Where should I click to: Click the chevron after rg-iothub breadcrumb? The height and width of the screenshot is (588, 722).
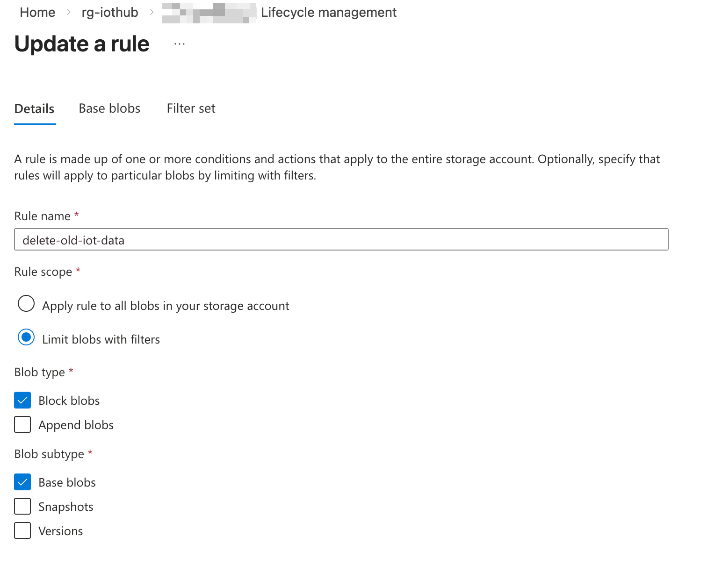click(x=152, y=13)
